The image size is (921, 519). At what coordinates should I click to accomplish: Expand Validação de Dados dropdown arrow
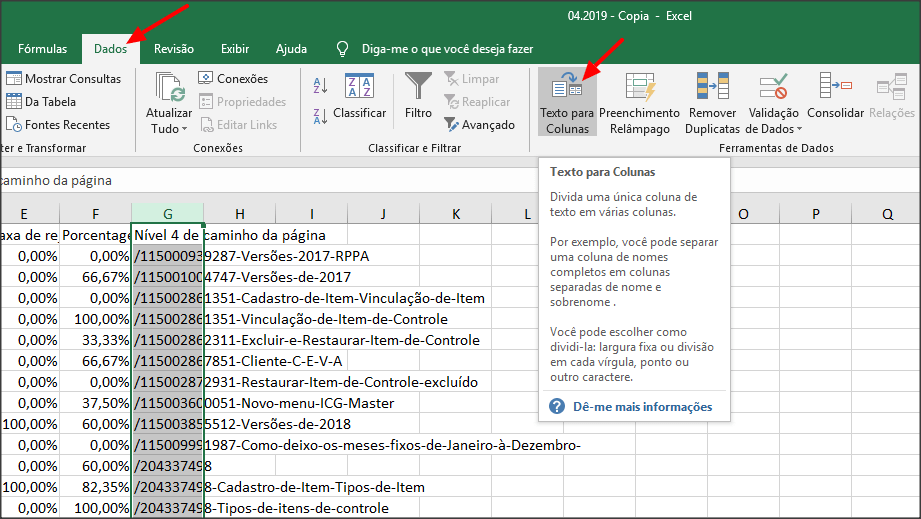click(x=799, y=129)
